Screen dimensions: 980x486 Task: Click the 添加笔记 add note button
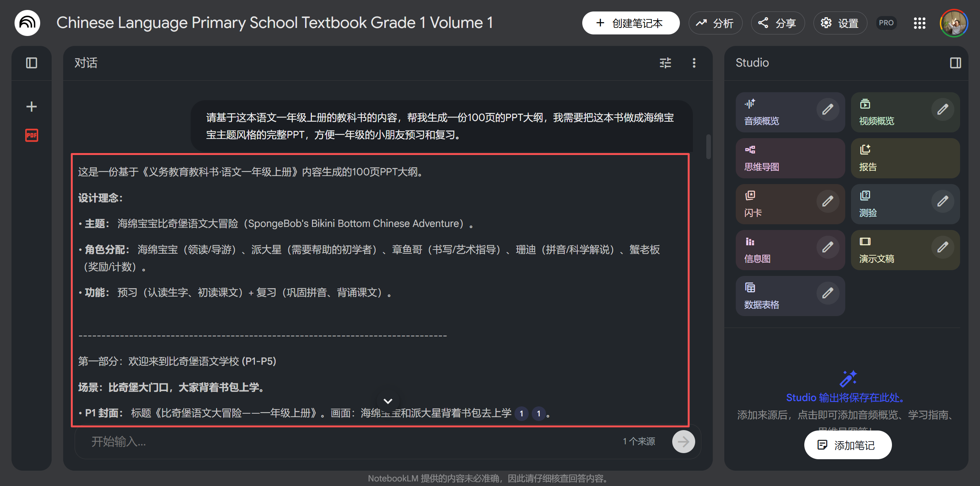tap(848, 445)
